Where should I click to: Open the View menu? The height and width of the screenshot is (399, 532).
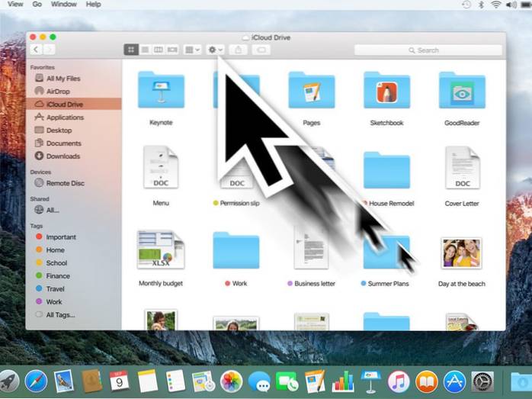click(15, 4)
